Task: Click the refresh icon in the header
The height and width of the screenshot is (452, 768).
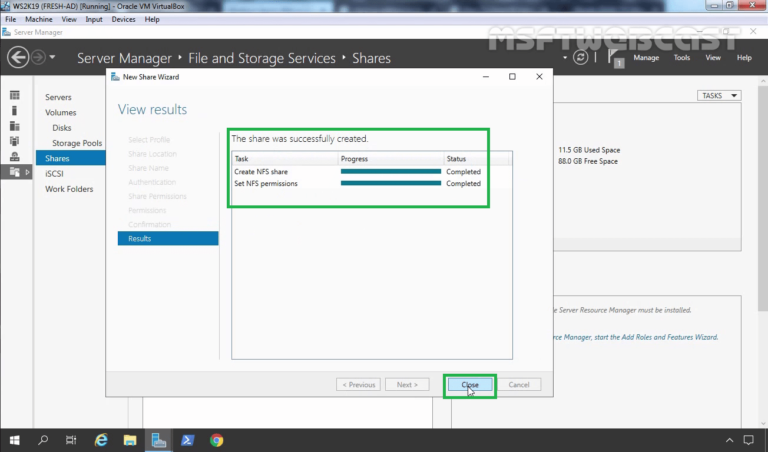Action: [x=580, y=57]
